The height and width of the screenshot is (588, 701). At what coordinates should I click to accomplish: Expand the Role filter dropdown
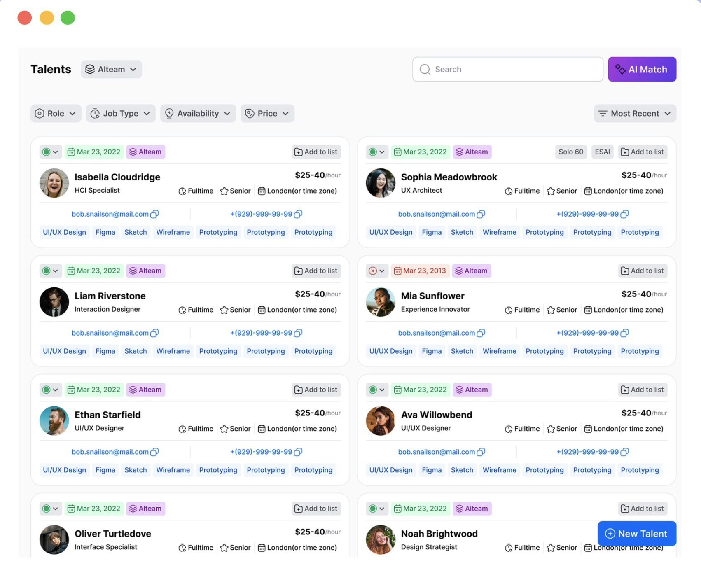[x=55, y=113]
